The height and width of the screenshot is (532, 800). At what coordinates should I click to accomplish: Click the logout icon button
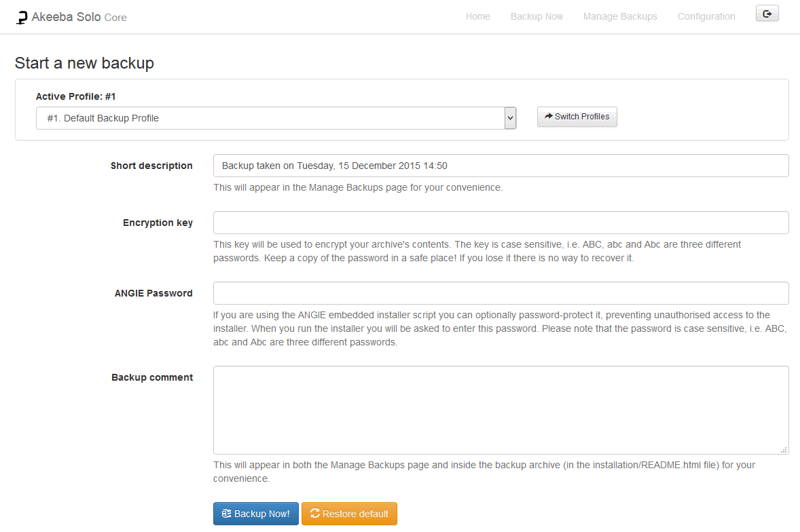[767, 14]
